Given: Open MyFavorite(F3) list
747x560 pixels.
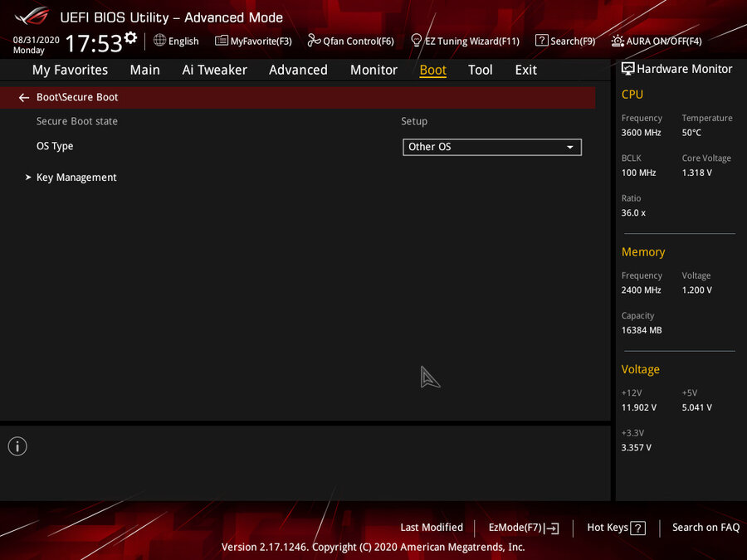Looking at the screenshot, I should coord(253,41).
